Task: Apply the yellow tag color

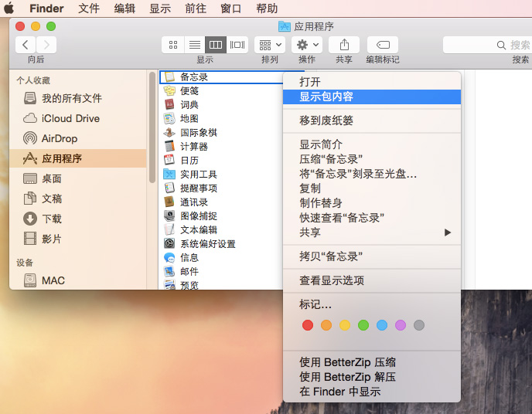Action: coord(345,325)
